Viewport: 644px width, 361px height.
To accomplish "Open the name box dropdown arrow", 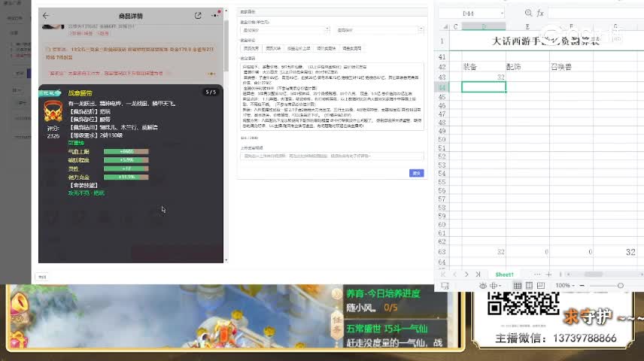I will point(502,14).
